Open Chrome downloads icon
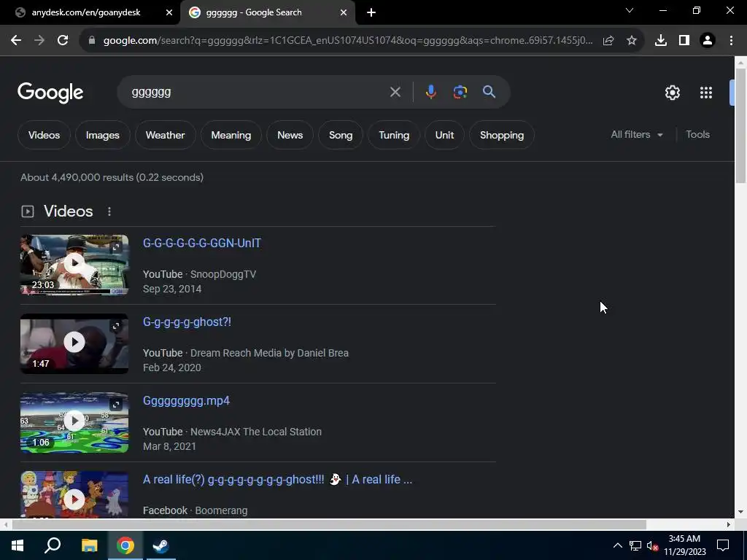This screenshot has height=560, width=747. click(x=661, y=41)
